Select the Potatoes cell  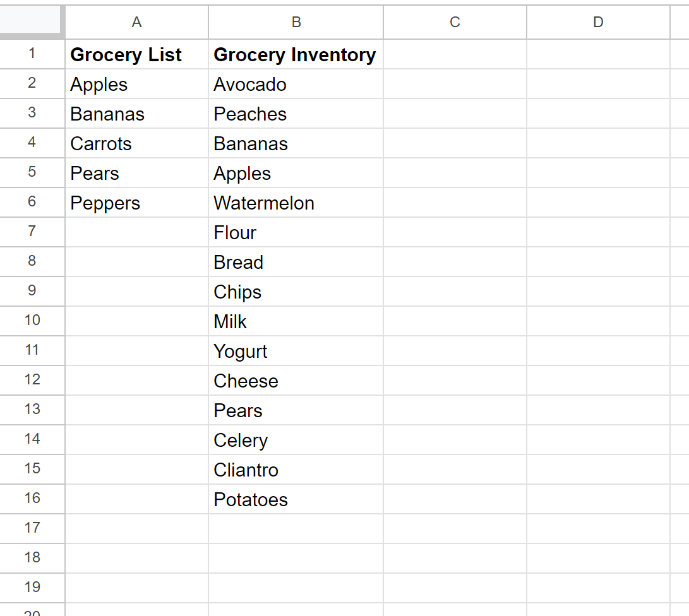pos(296,500)
